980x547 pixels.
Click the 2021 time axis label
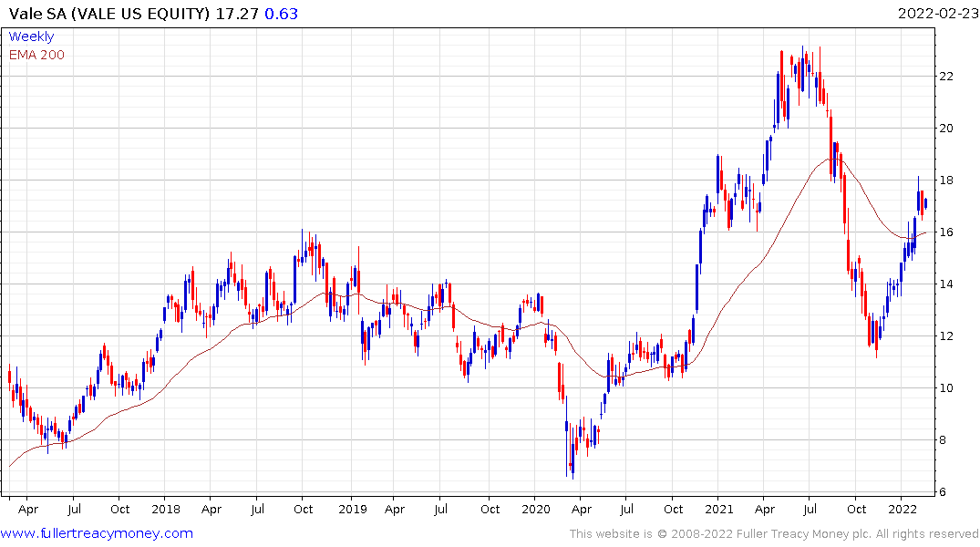[x=718, y=510]
